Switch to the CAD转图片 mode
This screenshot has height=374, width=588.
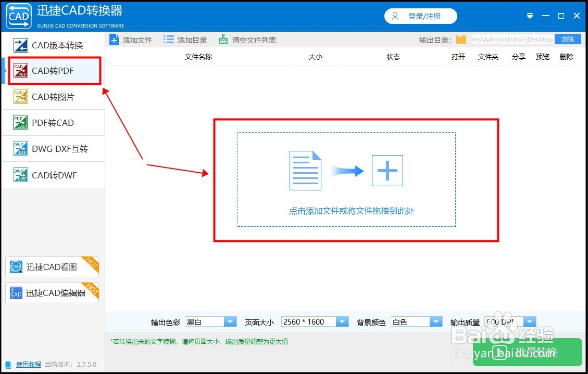(x=53, y=97)
